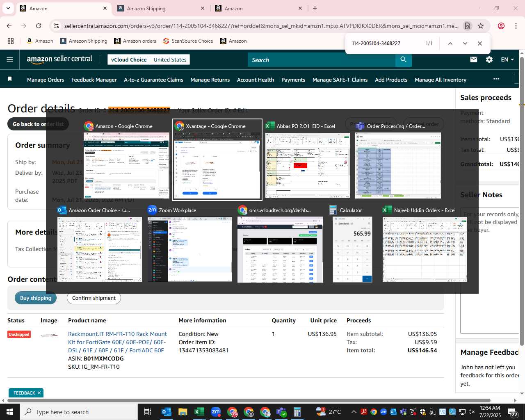
Task: Focus the Seller Central search field
Action: [x=322, y=59]
